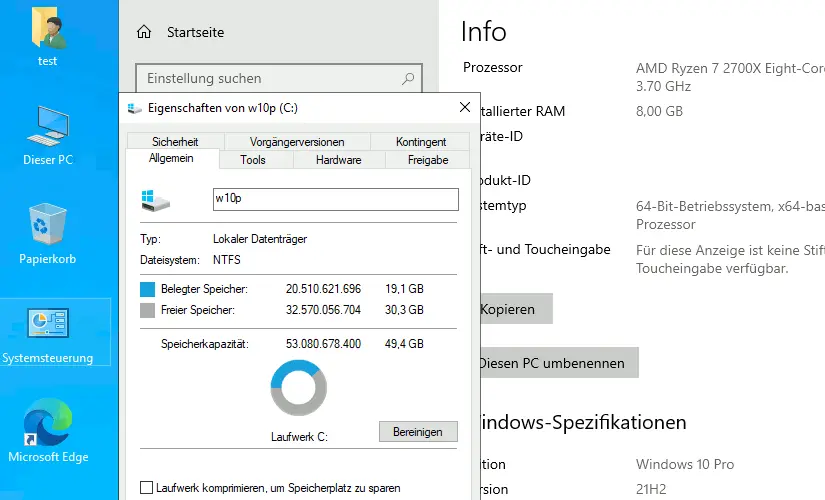Click the Laufwerk C: label
Image resolution: width=825 pixels, height=500 pixels.
pyautogui.click(x=299, y=437)
